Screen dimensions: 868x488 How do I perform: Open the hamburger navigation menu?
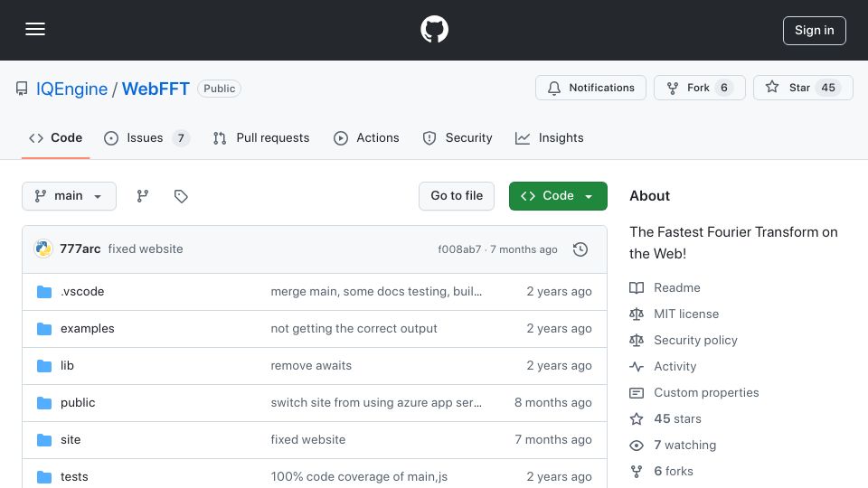point(35,29)
